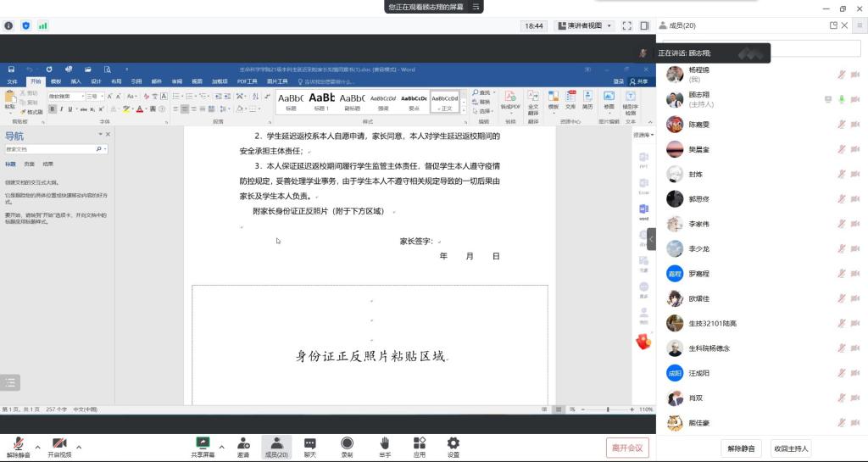This screenshot has height=462, width=868.
Task: Expand share options arrow beside 共享屏幕
Action: tap(222, 447)
